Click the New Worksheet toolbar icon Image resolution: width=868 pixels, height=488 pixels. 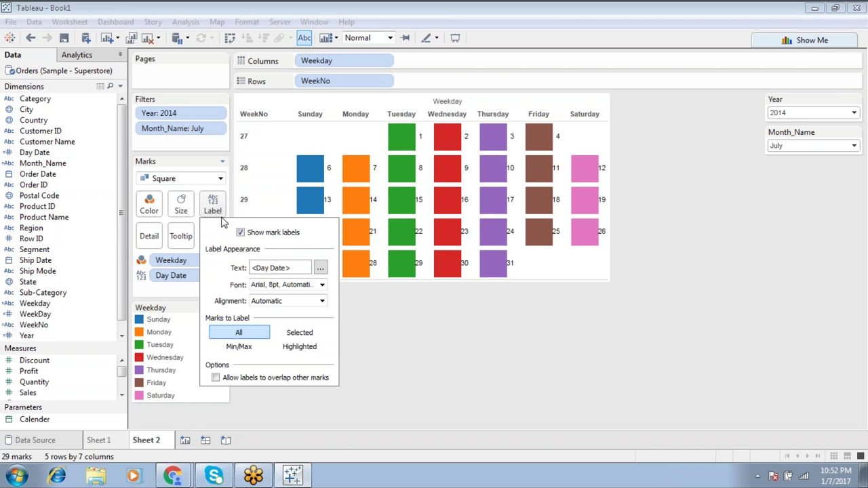point(106,38)
